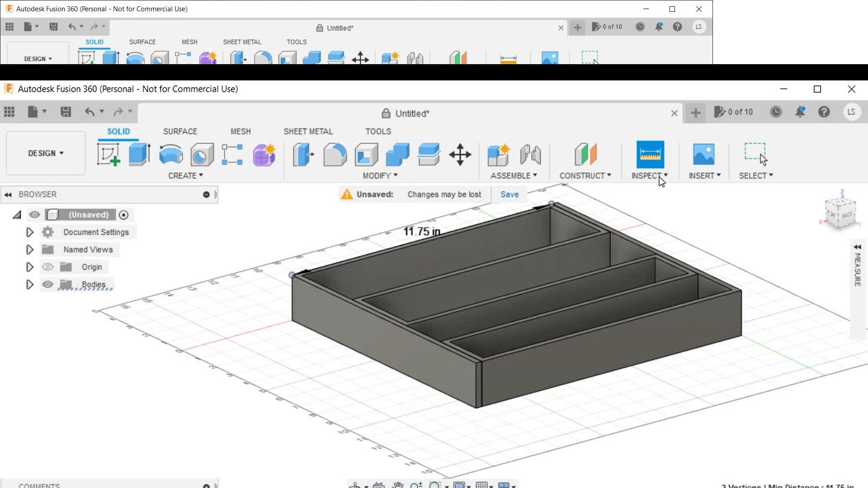The width and height of the screenshot is (868, 488).
Task: Open the Surface ribbon tab
Action: pyautogui.click(x=180, y=131)
